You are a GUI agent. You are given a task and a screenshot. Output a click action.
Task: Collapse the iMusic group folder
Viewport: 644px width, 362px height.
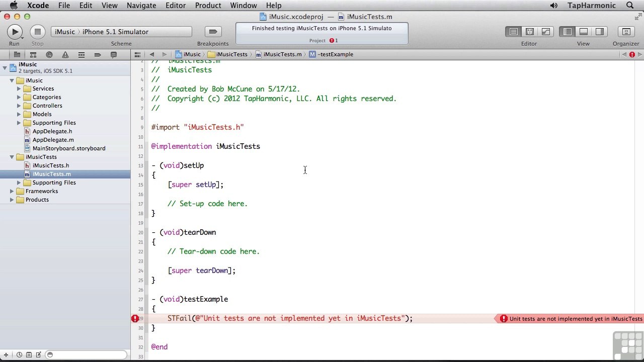click(x=12, y=80)
